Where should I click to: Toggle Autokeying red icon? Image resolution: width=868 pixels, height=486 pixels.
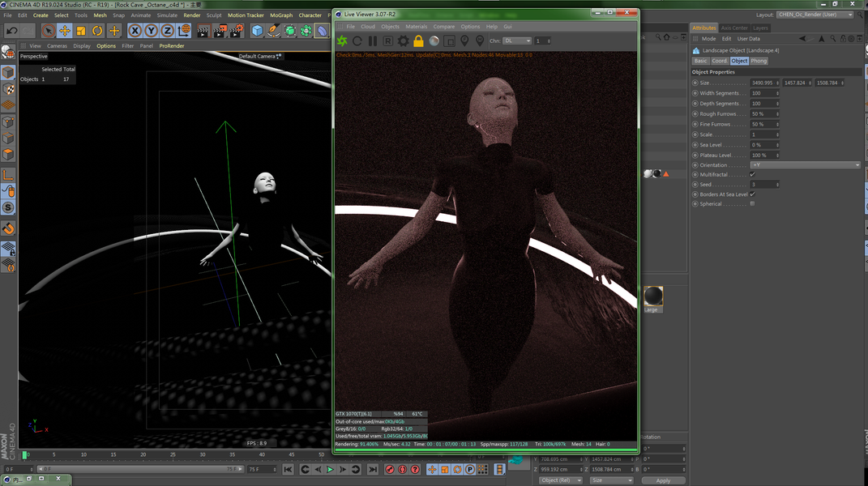pyautogui.click(x=403, y=469)
